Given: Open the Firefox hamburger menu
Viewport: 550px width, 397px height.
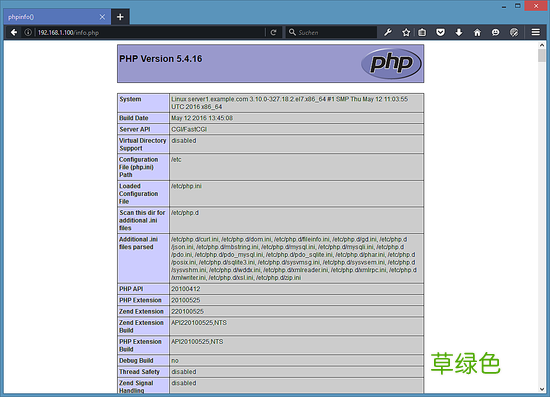Looking at the screenshot, I should click(x=536, y=32).
